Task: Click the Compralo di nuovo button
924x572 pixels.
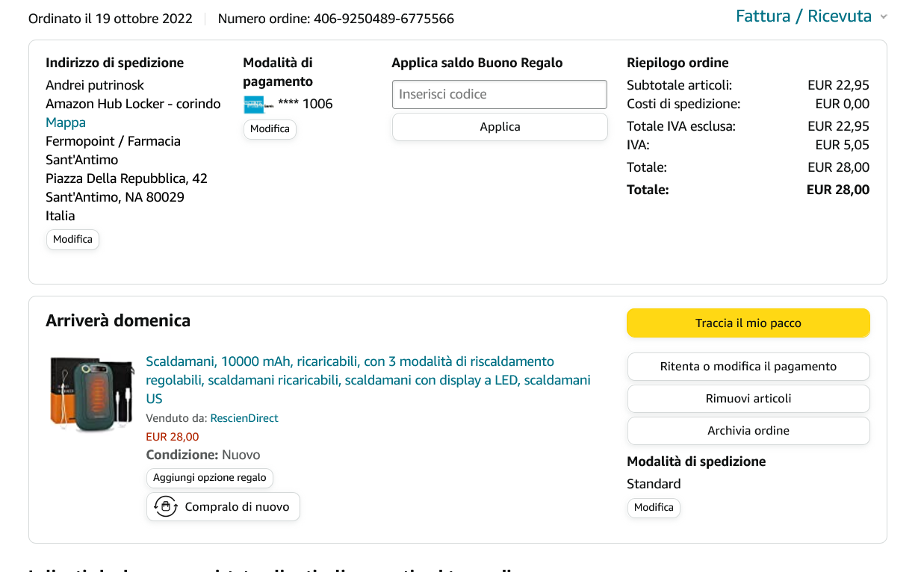Action: click(x=223, y=507)
